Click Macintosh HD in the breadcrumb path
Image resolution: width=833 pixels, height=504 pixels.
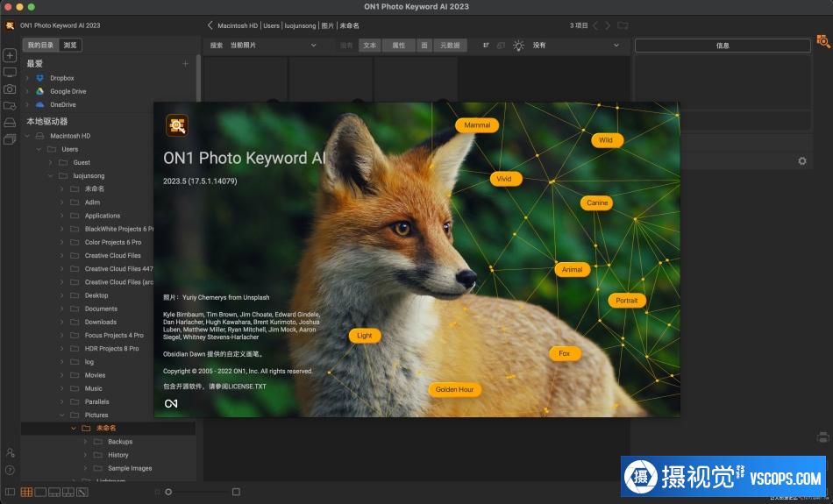click(x=238, y=25)
